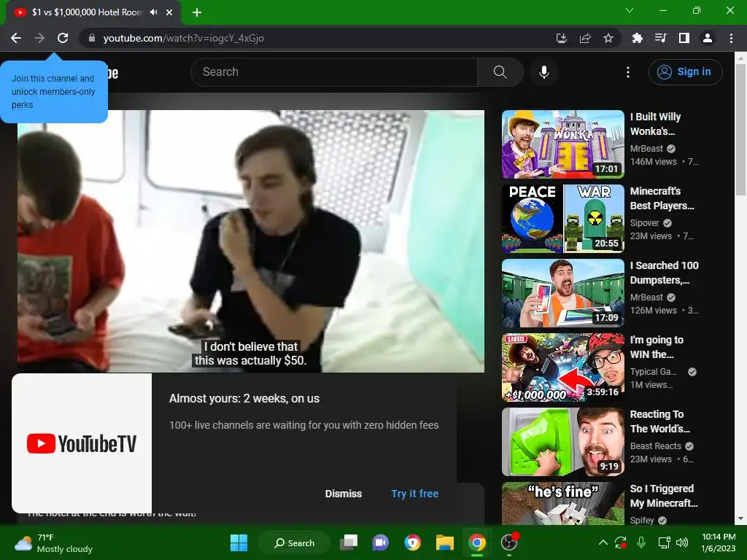The width and height of the screenshot is (747, 560).
Task: Click Try it free link
Action: pyautogui.click(x=414, y=494)
